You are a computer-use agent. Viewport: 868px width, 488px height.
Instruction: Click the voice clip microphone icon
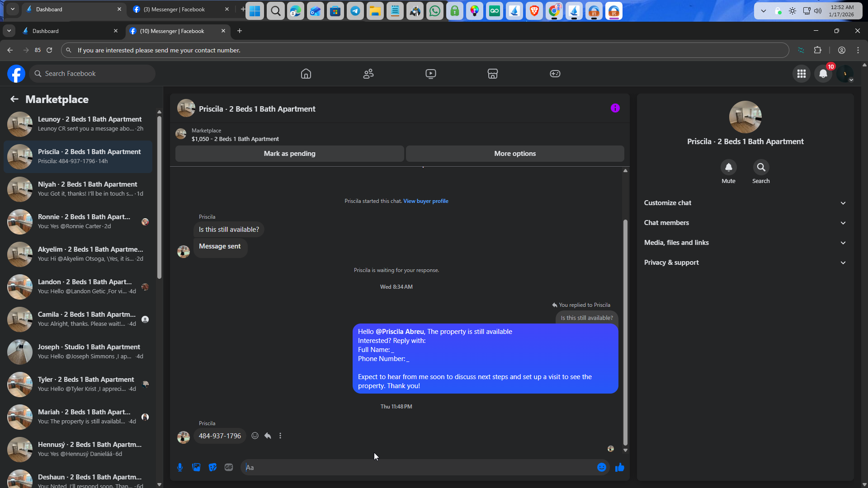[x=180, y=467]
